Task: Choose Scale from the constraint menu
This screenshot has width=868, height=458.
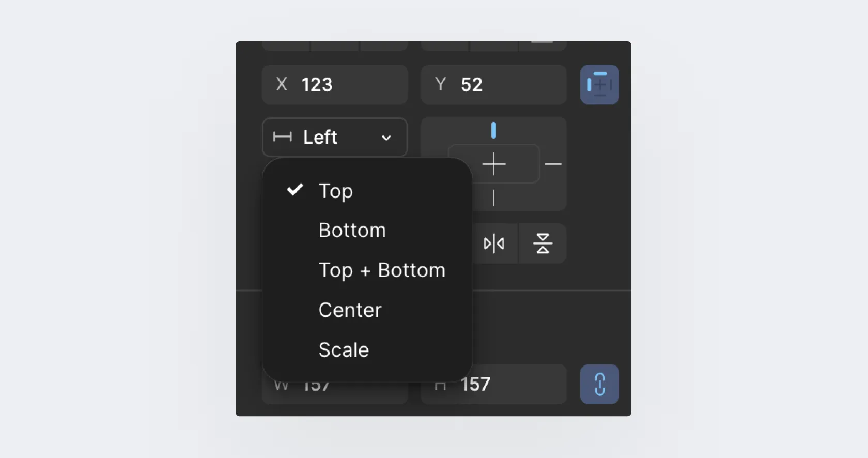Action: click(x=344, y=350)
